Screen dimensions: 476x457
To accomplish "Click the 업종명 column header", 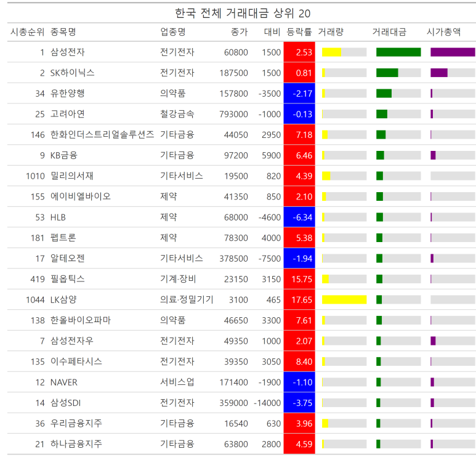I will click(x=173, y=32).
